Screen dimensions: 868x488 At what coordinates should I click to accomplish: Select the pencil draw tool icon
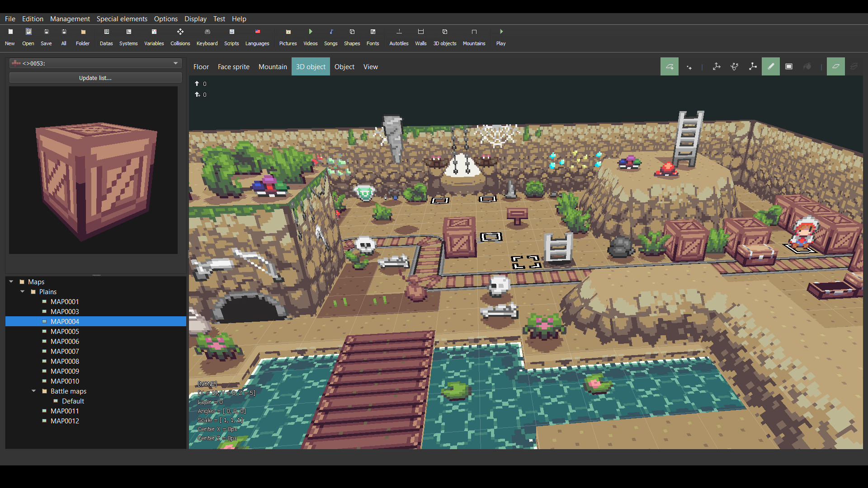[x=771, y=67]
